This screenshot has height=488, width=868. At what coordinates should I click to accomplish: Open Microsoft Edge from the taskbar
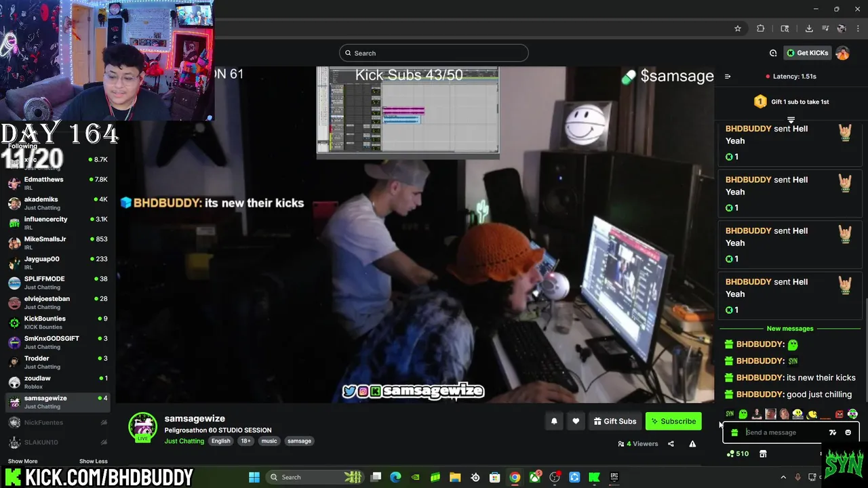(x=395, y=477)
